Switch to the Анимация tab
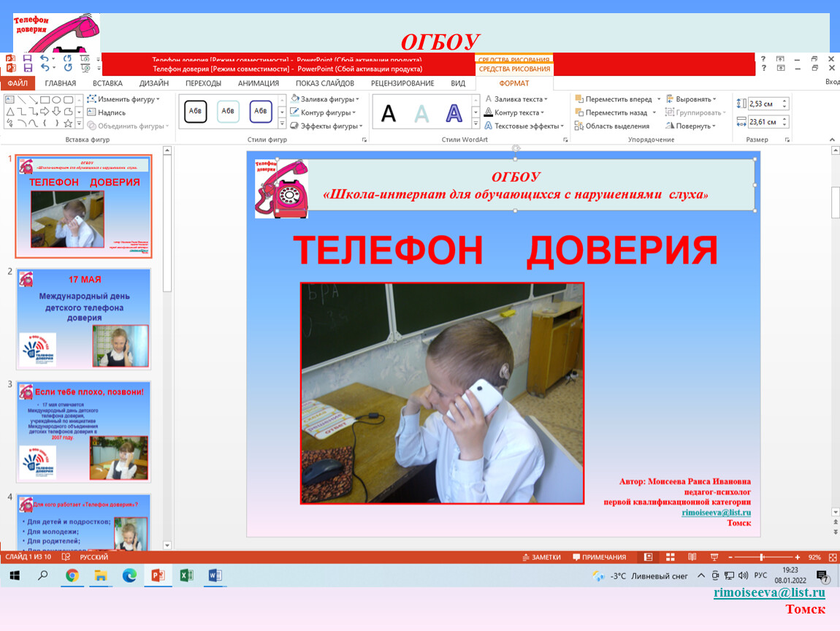This screenshot has height=631, width=840. click(258, 83)
